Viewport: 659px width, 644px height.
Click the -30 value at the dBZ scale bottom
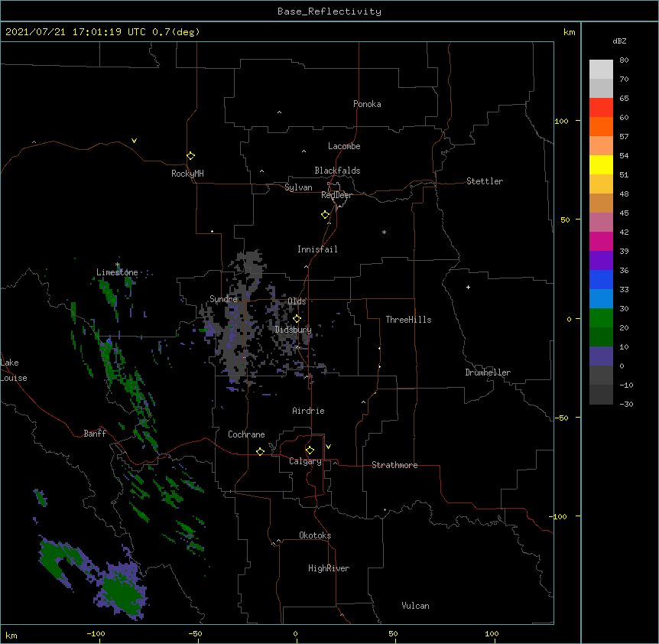[x=626, y=404]
